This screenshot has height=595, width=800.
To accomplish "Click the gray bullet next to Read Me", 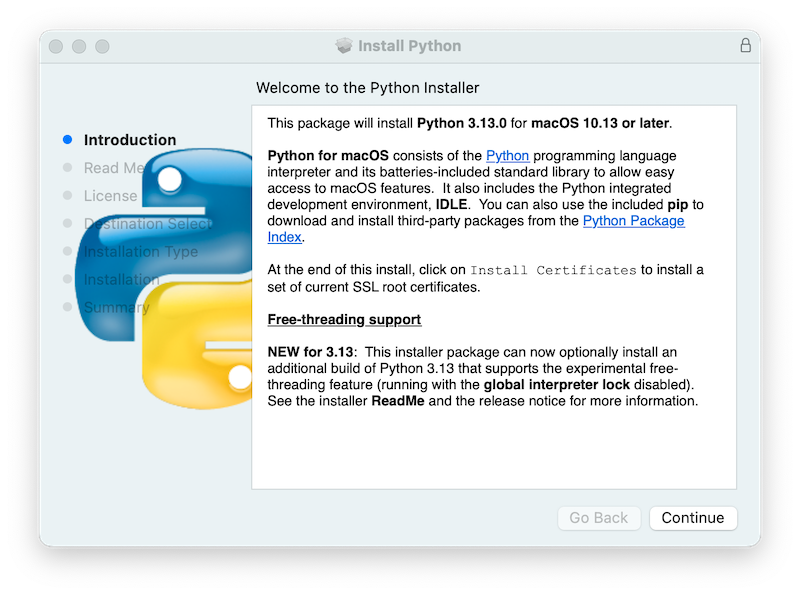I will 68,168.
